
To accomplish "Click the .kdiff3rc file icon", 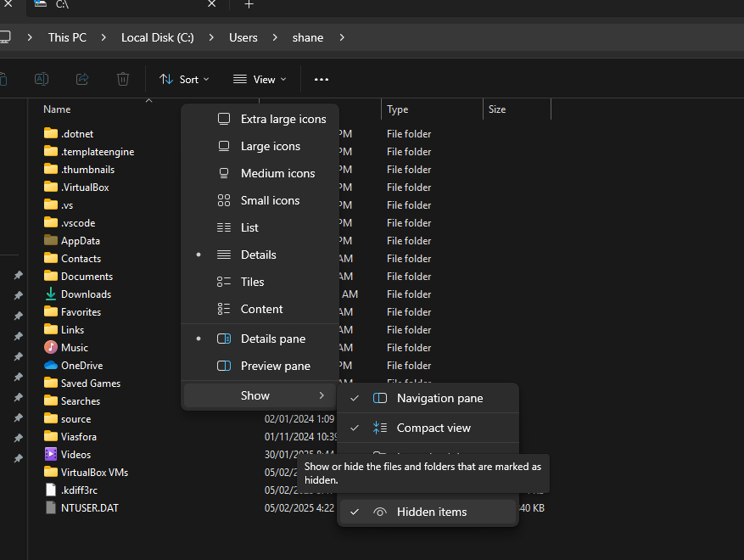I will pos(51,490).
